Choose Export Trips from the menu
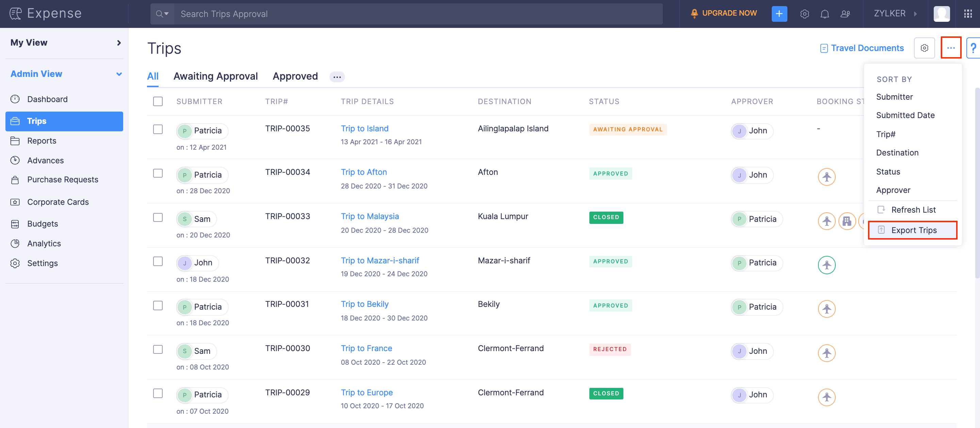This screenshot has height=428, width=980. (x=913, y=230)
